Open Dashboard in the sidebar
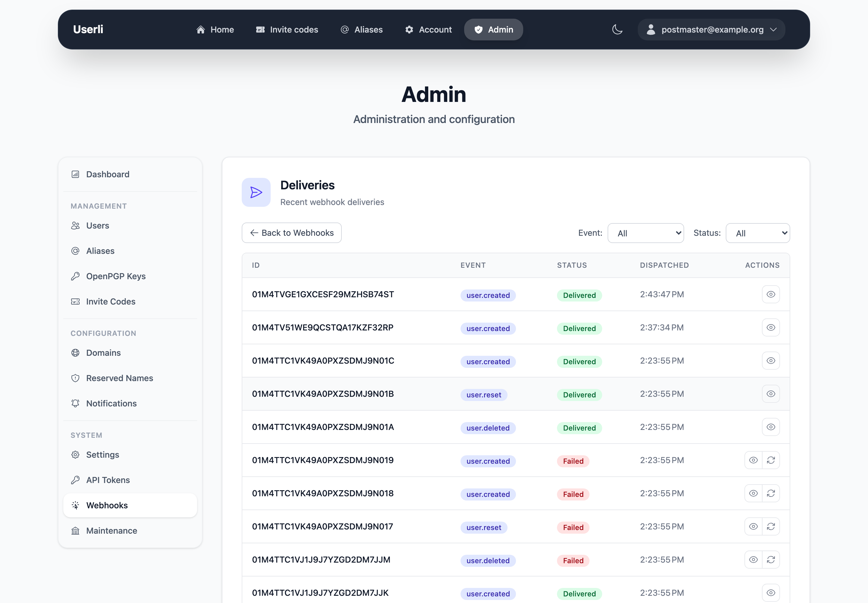Image resolution: width=868 pixels, height=603 pixels. [130, 174]
